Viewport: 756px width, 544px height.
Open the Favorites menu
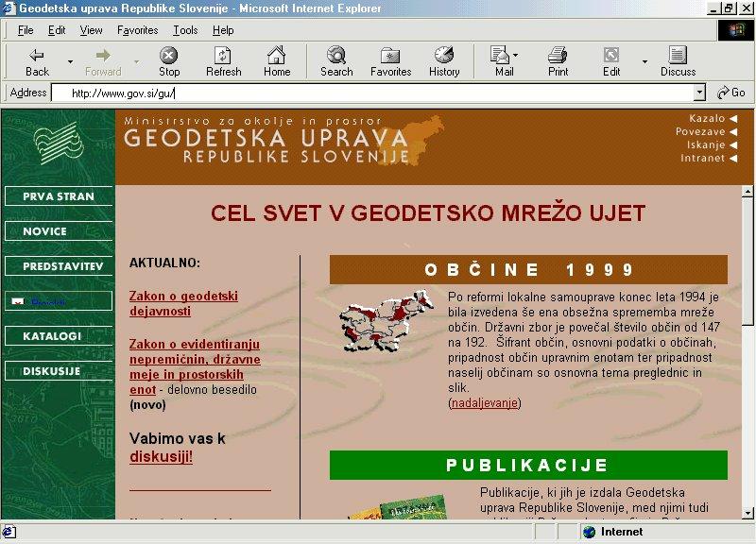tap(137, 30)
